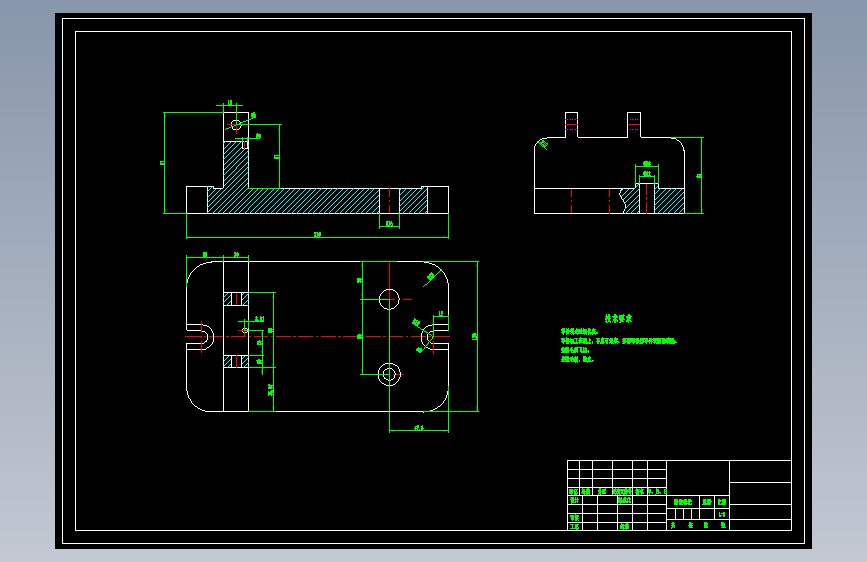The width and height of the screenshot is (867, 562).
Task: Select the vertical height dimension right of top view
Action: [x=476, y=336]
